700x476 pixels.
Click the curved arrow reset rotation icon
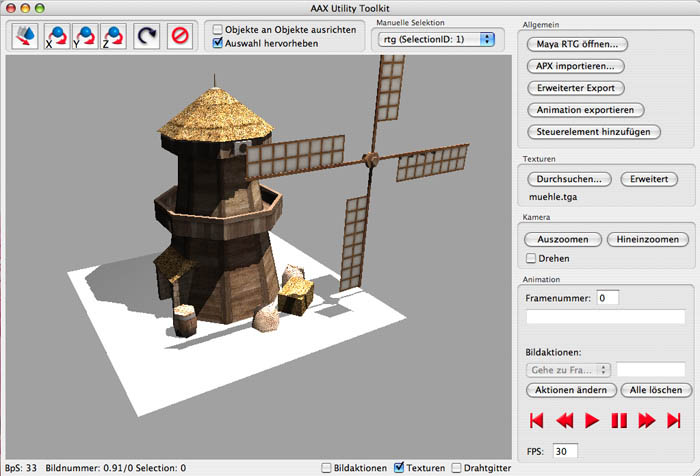click(147, 37)
